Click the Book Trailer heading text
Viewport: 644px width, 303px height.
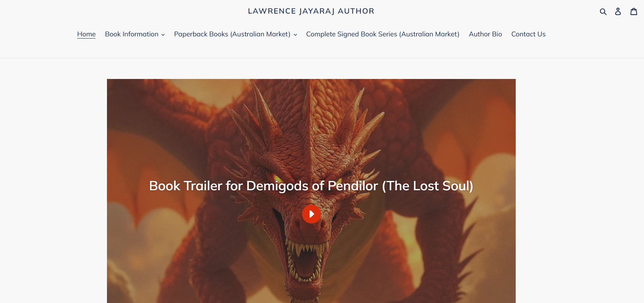(311, 186)
